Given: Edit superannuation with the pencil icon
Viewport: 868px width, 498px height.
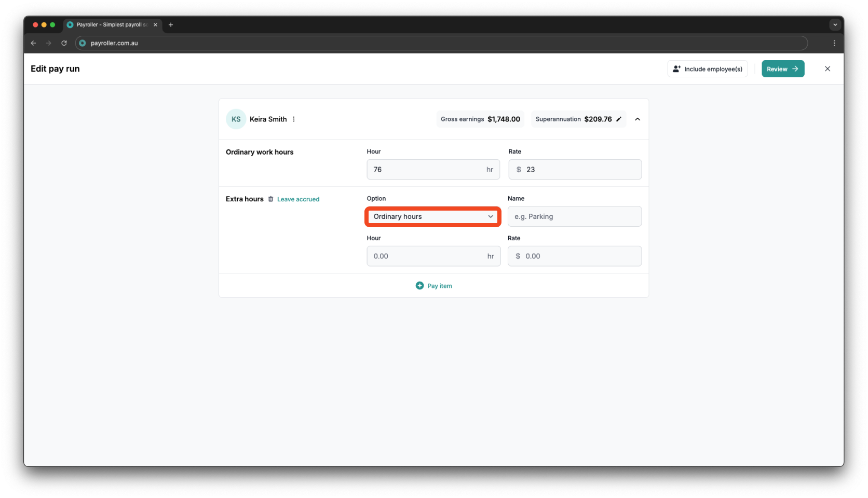Looking at the screenshot, I should 619,119.
